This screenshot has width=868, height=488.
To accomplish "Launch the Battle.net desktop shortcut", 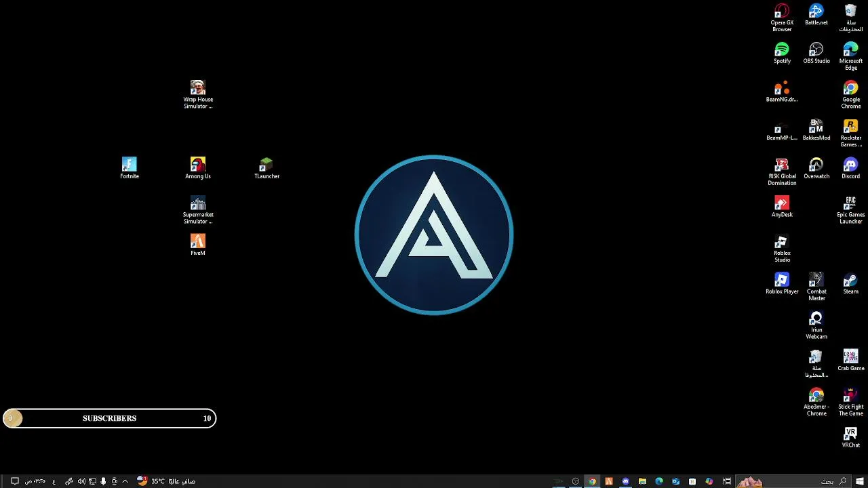I will (x=816, y=15).
